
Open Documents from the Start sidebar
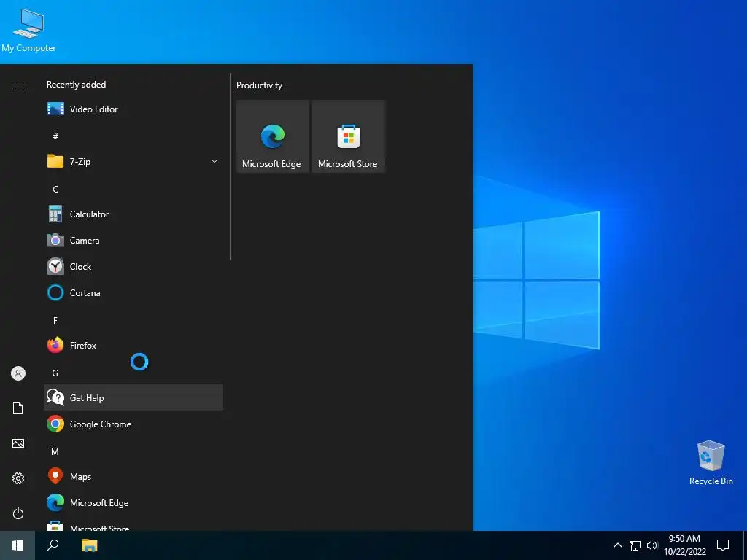point(18,408)
